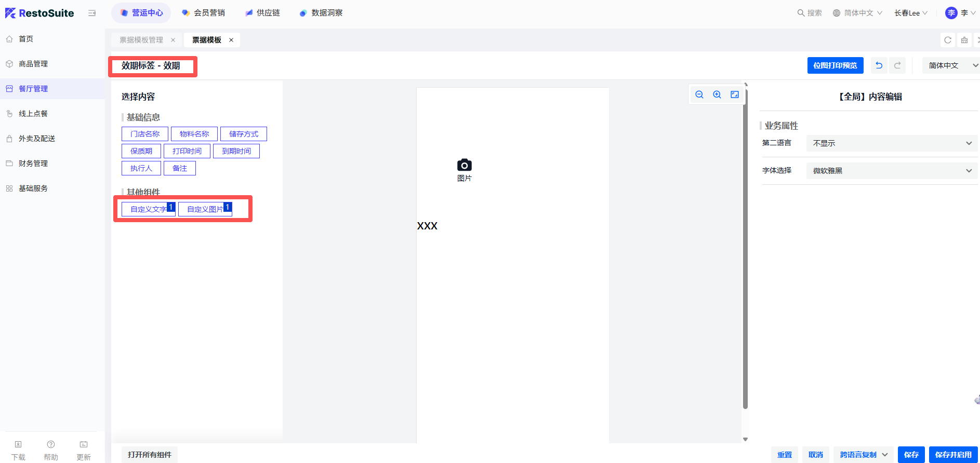Screen dimensions: 980x463
Task: Collapse the left sidebar menu
Action: tap(92, 13)
